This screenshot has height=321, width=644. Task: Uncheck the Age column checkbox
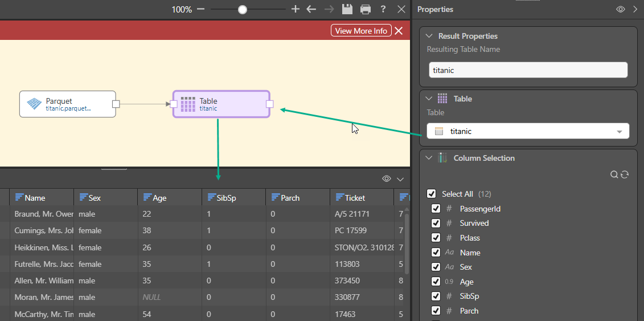(x=436, y=282)
